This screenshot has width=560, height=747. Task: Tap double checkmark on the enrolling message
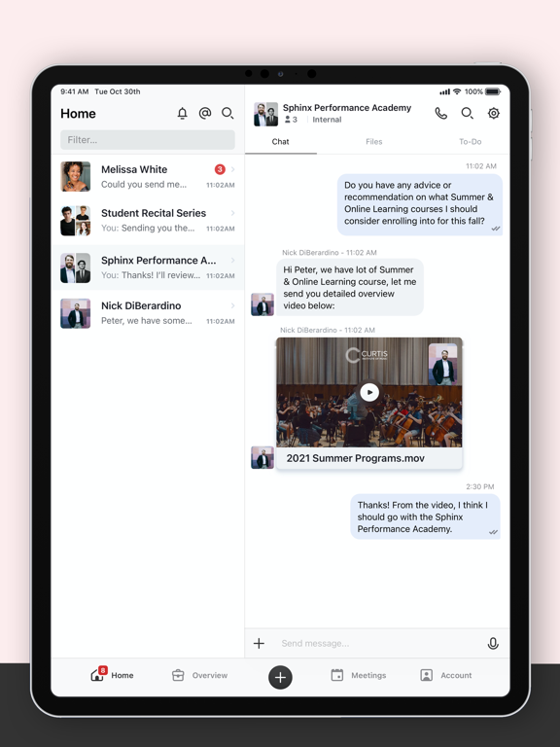[496, 229]
